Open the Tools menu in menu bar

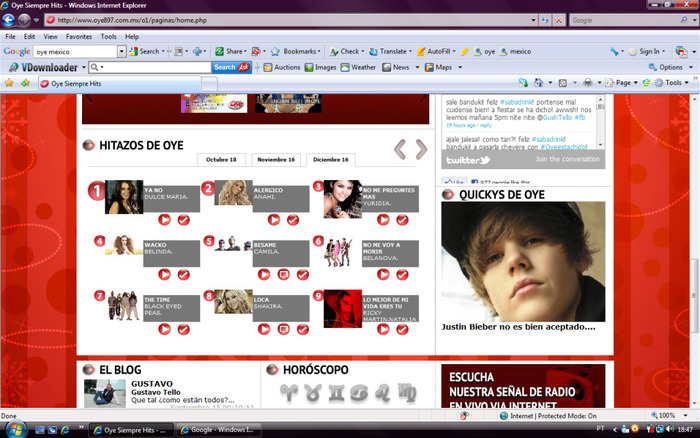click(108, 37)
